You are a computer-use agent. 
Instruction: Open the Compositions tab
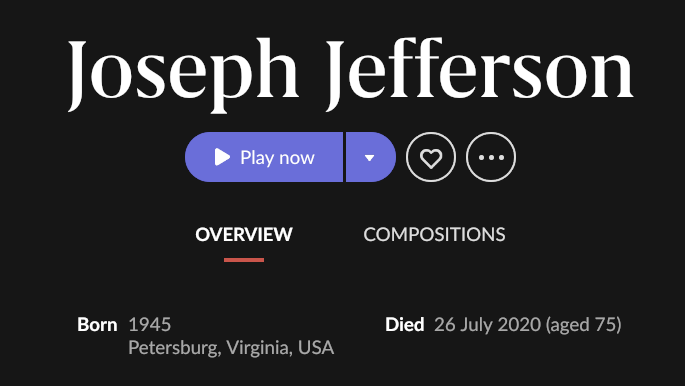point(434,234)
